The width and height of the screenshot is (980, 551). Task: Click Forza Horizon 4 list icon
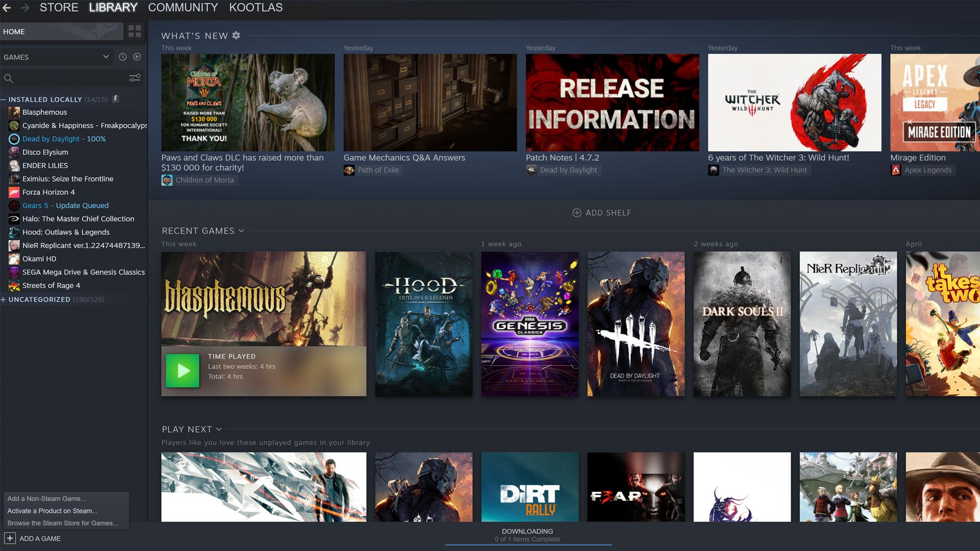click(14, 192)
